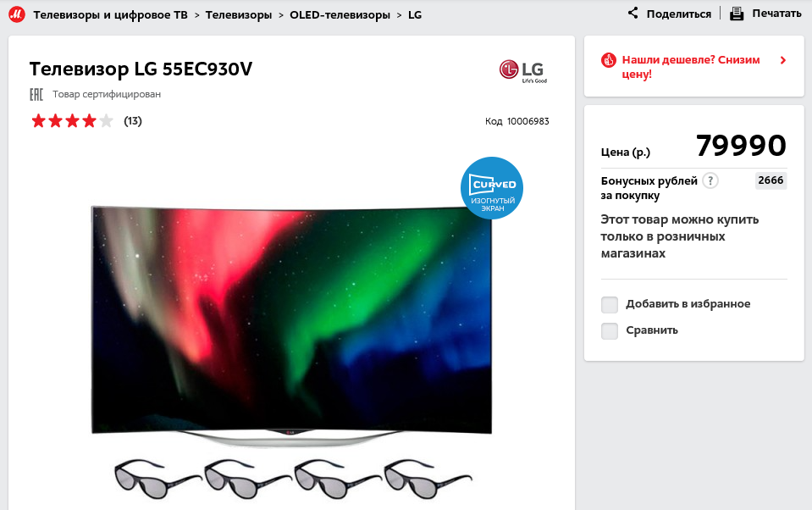Expand the Нашли дешевле red chevron arrow
The height and width of the screenshot is (510, 812).
point(783,60)
